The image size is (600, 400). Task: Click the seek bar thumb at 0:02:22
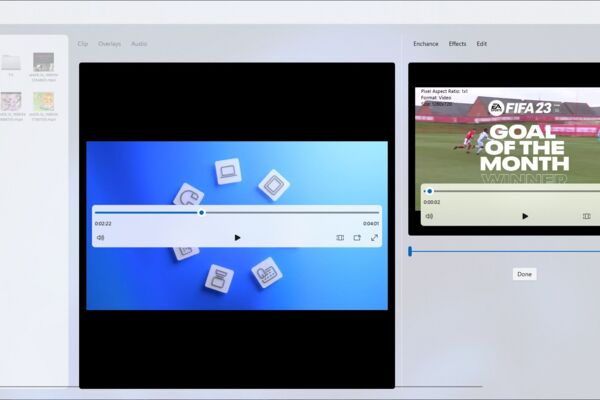(202, 212)
